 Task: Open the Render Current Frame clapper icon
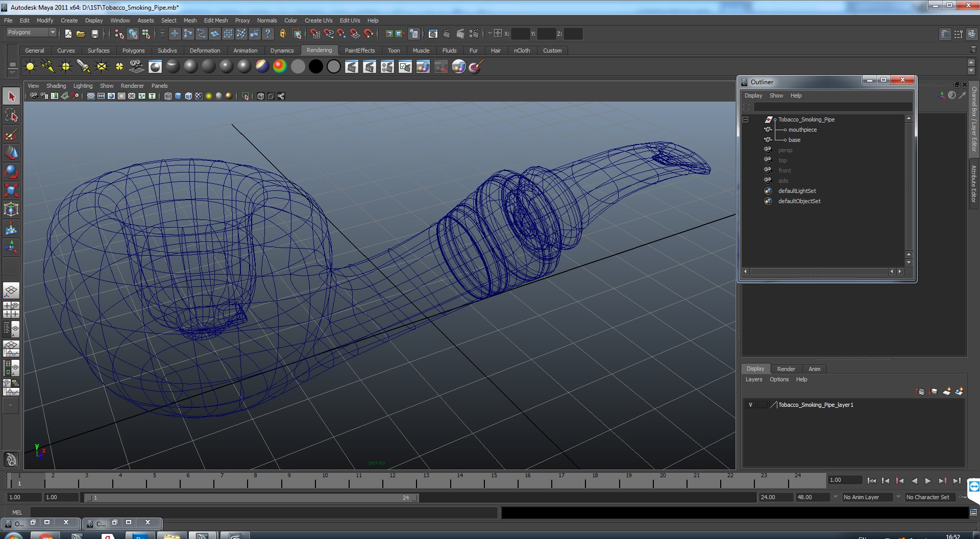352,67
